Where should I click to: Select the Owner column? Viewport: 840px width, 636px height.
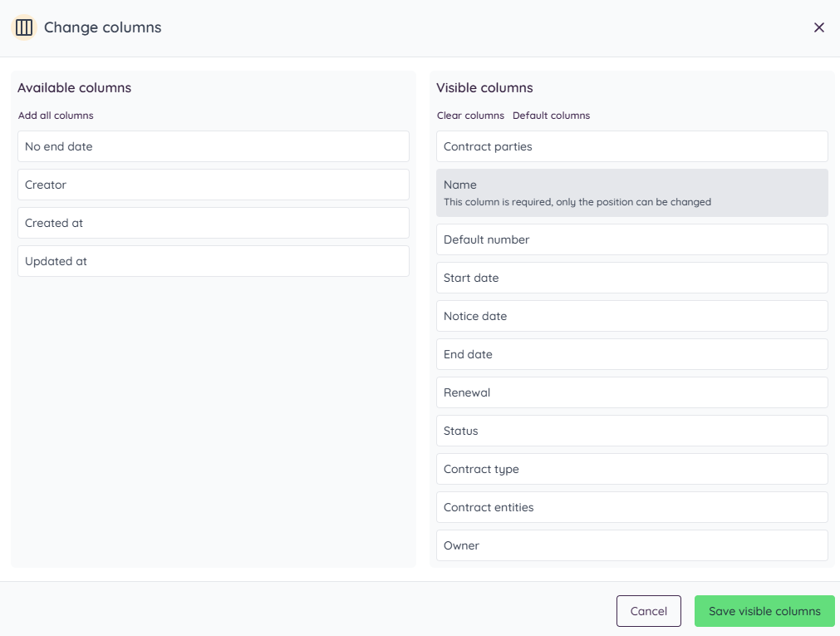coord(631,545)
